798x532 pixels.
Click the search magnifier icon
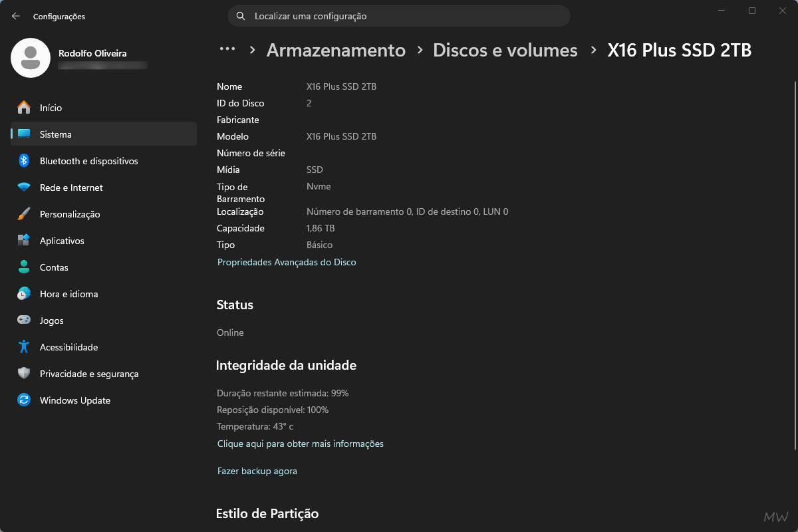(x=241, y=16)
